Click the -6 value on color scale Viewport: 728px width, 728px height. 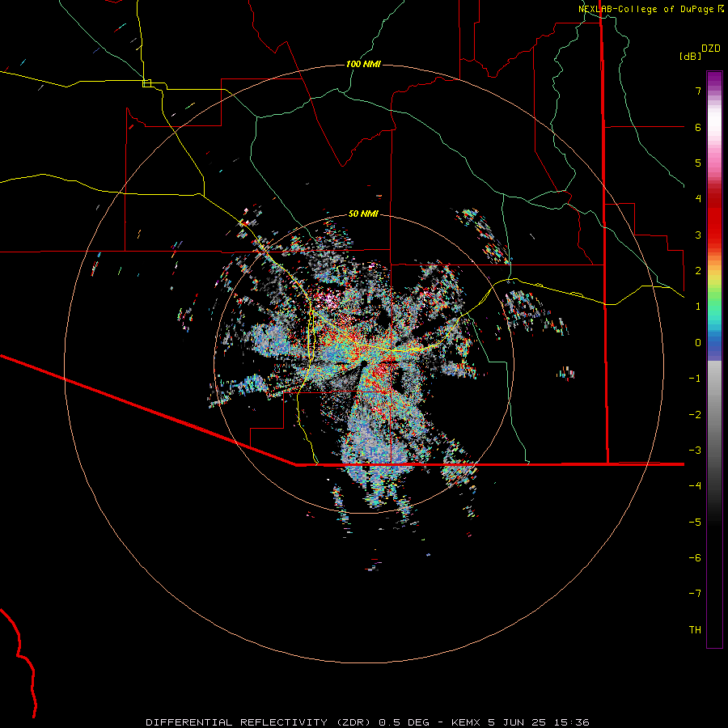[x=695, y=558]
